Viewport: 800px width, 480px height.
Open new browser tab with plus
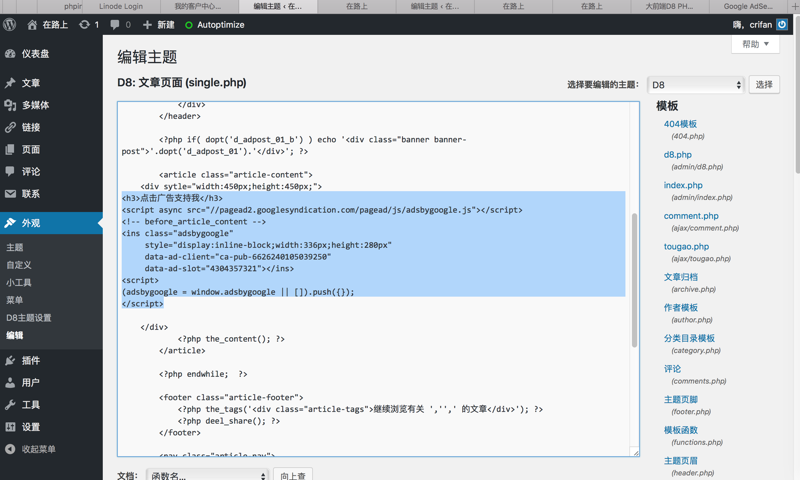point(794,6)
